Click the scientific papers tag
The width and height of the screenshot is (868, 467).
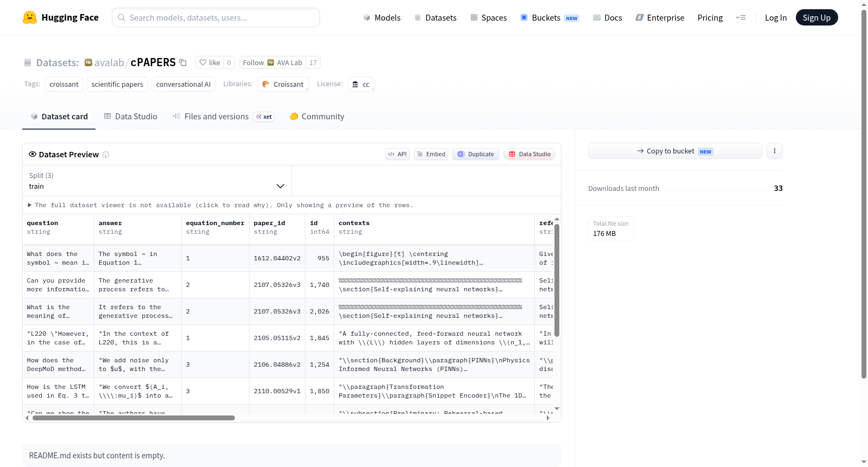tap(117, 84)
